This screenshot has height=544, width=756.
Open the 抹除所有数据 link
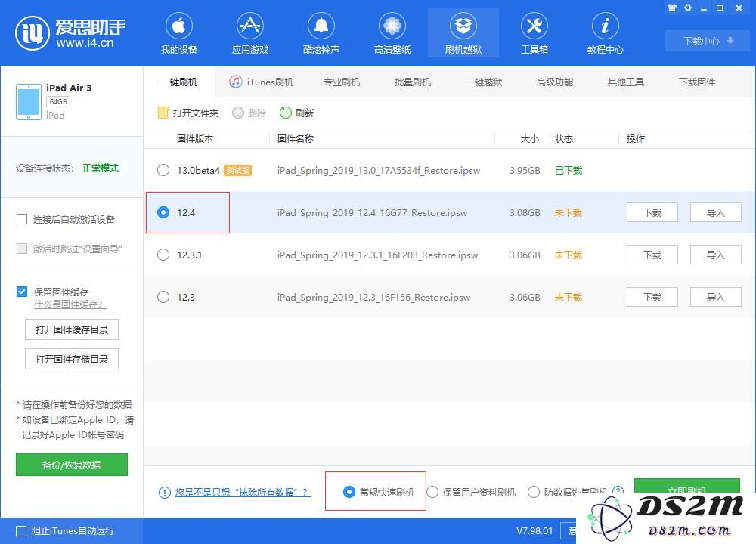pos(243,493)
